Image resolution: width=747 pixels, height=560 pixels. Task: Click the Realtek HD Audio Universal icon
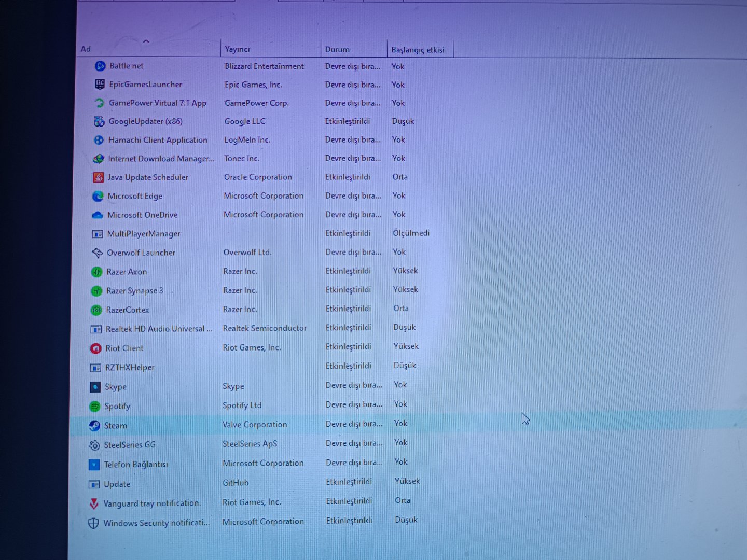pyautogui.click(x=96, y=329)
